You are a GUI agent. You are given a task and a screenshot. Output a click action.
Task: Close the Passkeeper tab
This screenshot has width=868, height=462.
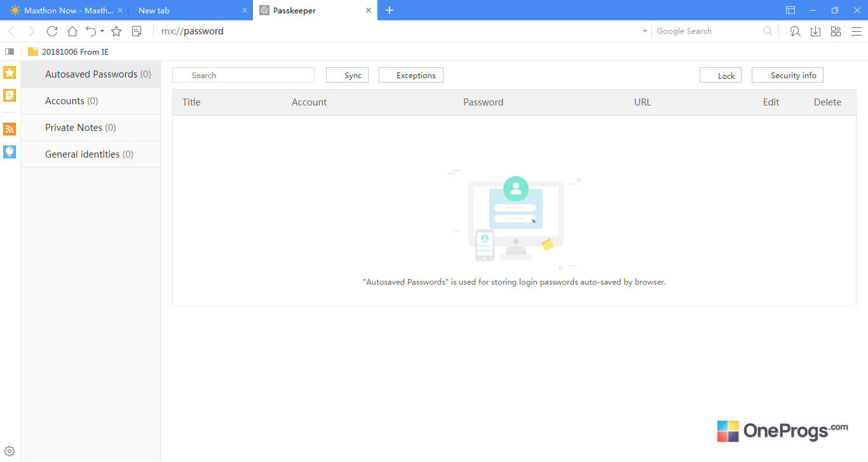coord(369,10)
